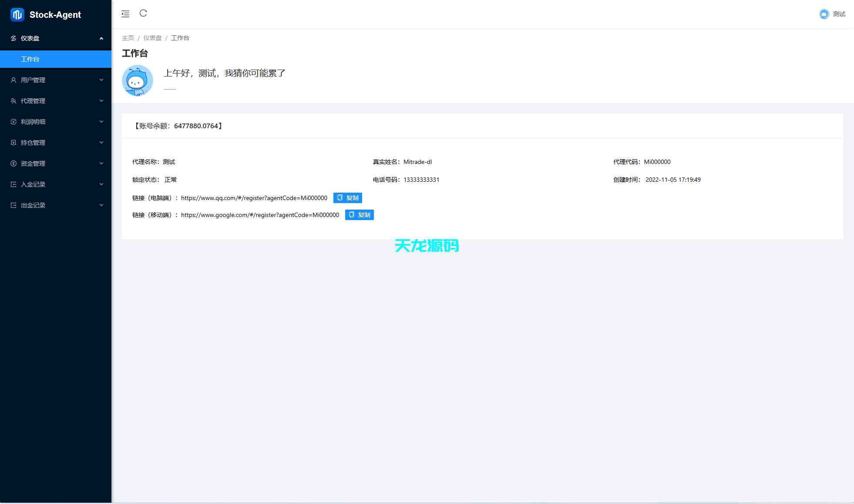The width and height of the screenshot is (854, 504).
Task: Click the 持仓管理 positions icon
Action: pyautogui.click(x=13, y=142)
